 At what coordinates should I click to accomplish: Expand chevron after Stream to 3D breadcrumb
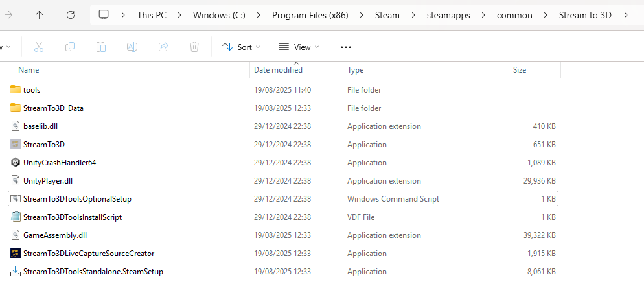click(x=625, y=15)
